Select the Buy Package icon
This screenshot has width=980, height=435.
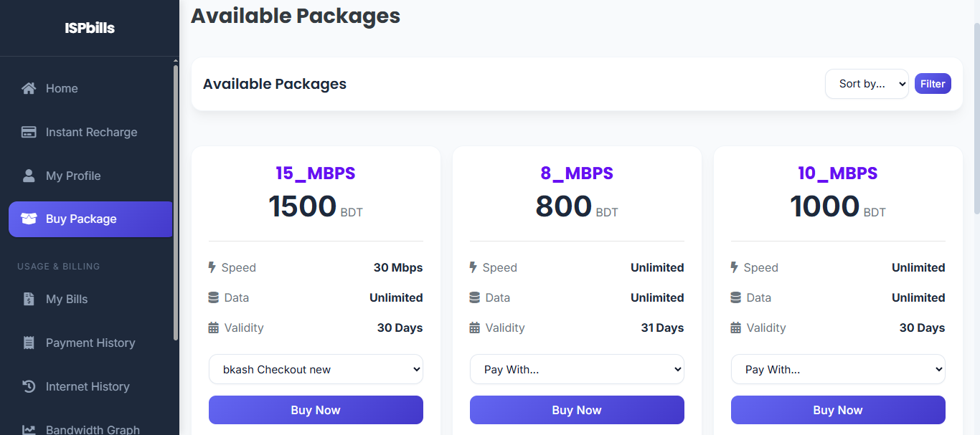[28, 219]
